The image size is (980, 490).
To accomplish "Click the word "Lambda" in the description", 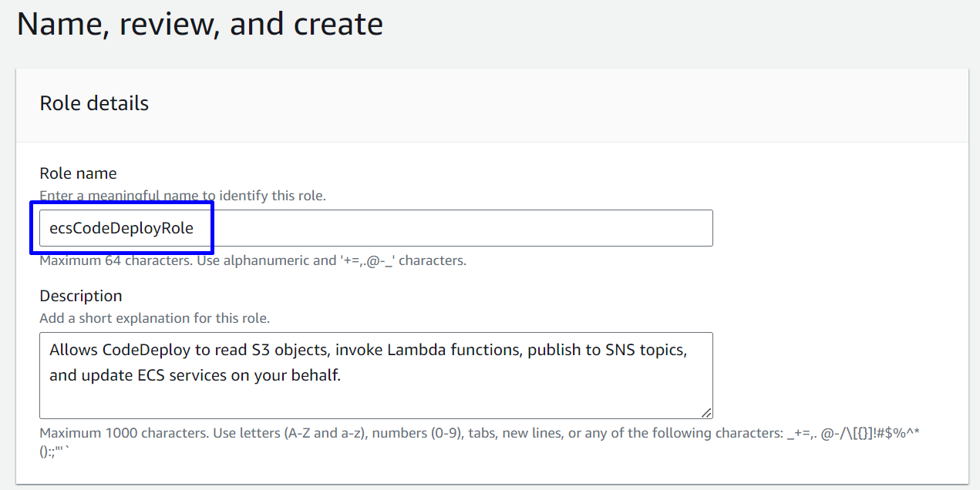I will point(413,350).
